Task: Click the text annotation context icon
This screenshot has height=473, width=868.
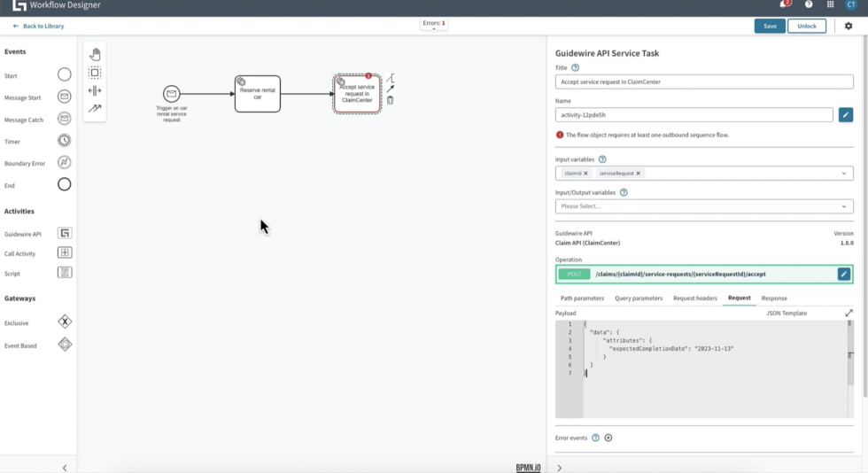Action: [x=391, y=78]
